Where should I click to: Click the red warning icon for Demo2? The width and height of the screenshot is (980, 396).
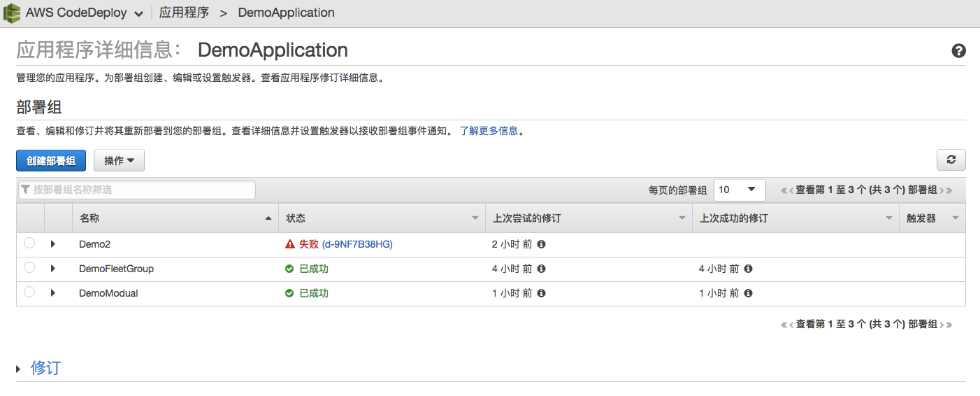pos(290,244)
